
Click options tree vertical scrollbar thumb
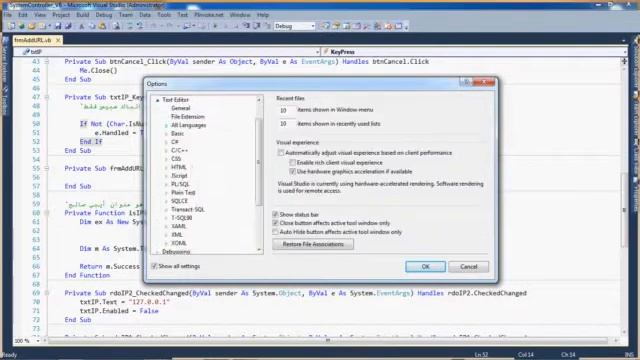(x=258, y=161)
